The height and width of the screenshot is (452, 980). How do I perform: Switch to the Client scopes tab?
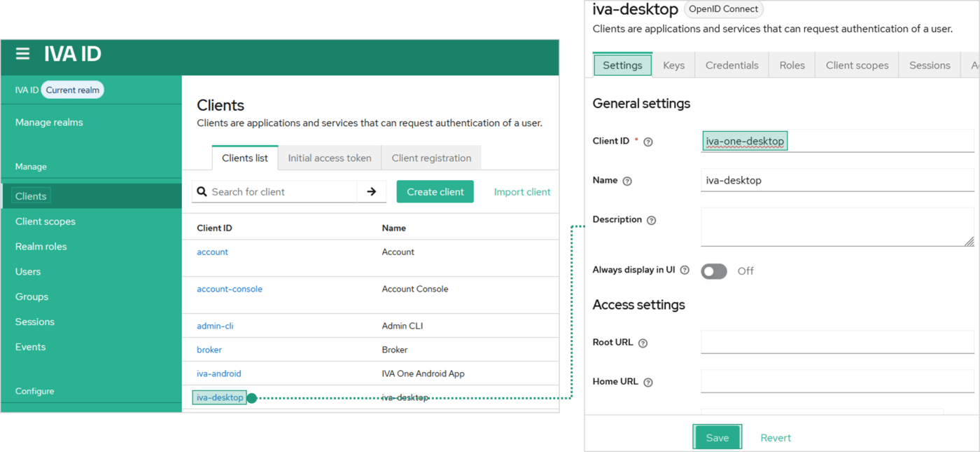pyautogui.click(x=857, y=65)
